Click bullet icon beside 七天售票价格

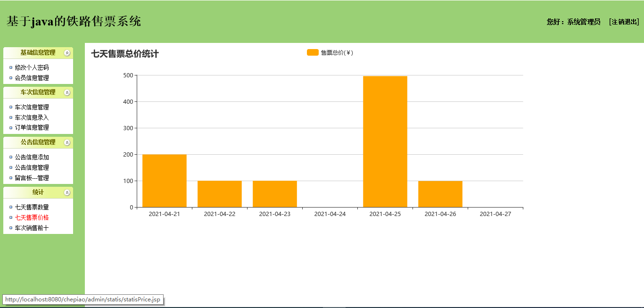pyautogui.click(x=11, y=217)
